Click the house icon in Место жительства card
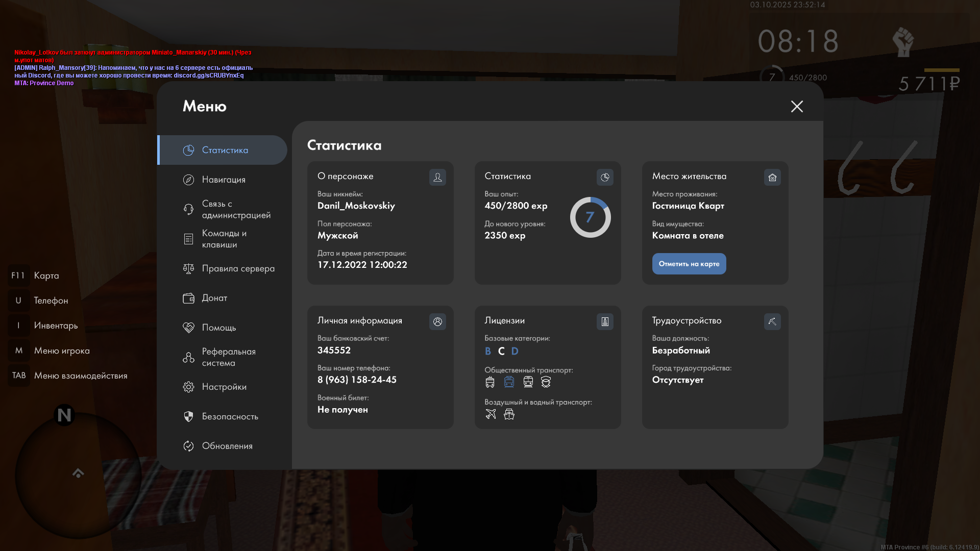This screenshot has width=980, height=551. pyautogui.click(x=772, y=177)
